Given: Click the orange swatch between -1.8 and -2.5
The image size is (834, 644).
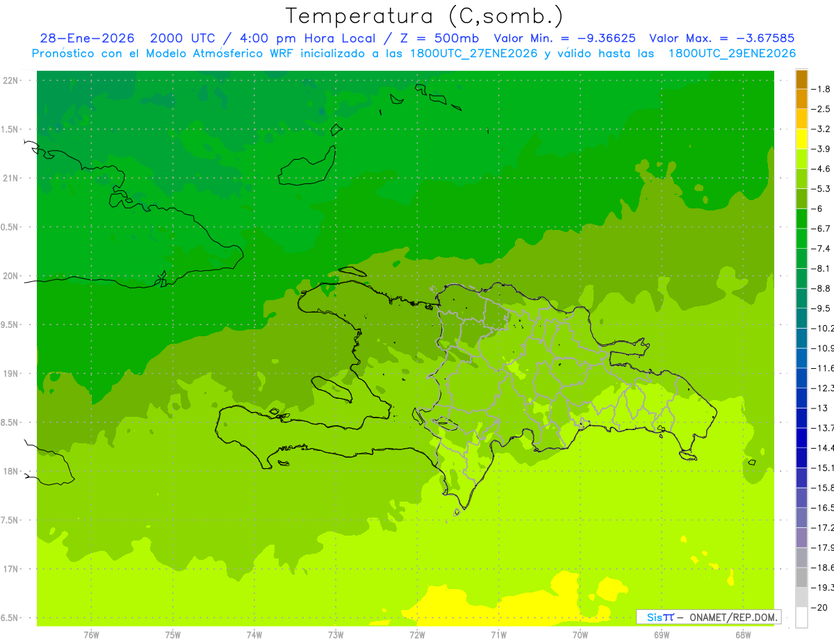Looking at the screenshot, I should (x=801, y=99).
